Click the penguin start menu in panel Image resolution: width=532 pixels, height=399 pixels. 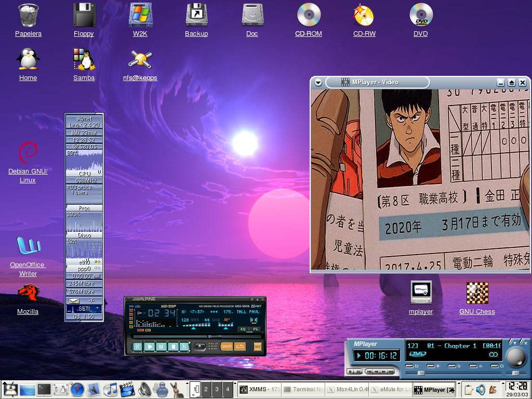click(x=10, y=390)
